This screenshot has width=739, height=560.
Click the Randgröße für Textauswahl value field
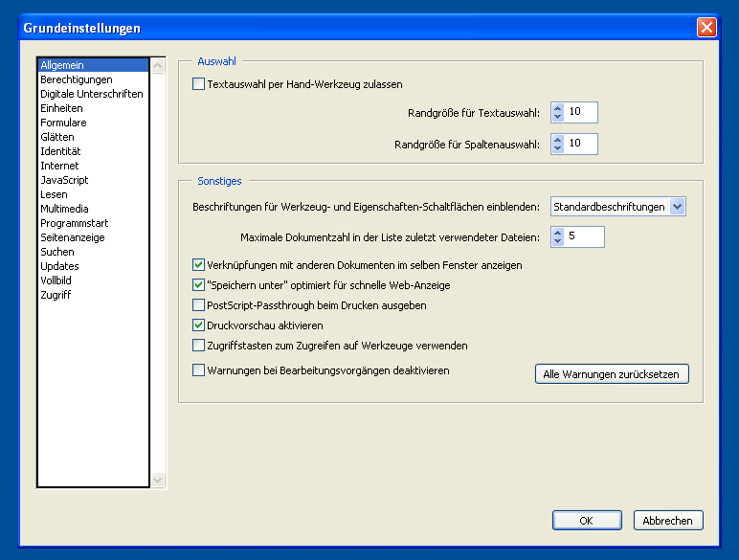(x=581, y=112)
